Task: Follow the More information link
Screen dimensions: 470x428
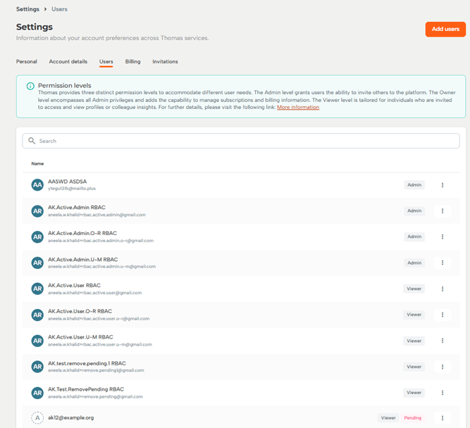Action: click(298, 107)
